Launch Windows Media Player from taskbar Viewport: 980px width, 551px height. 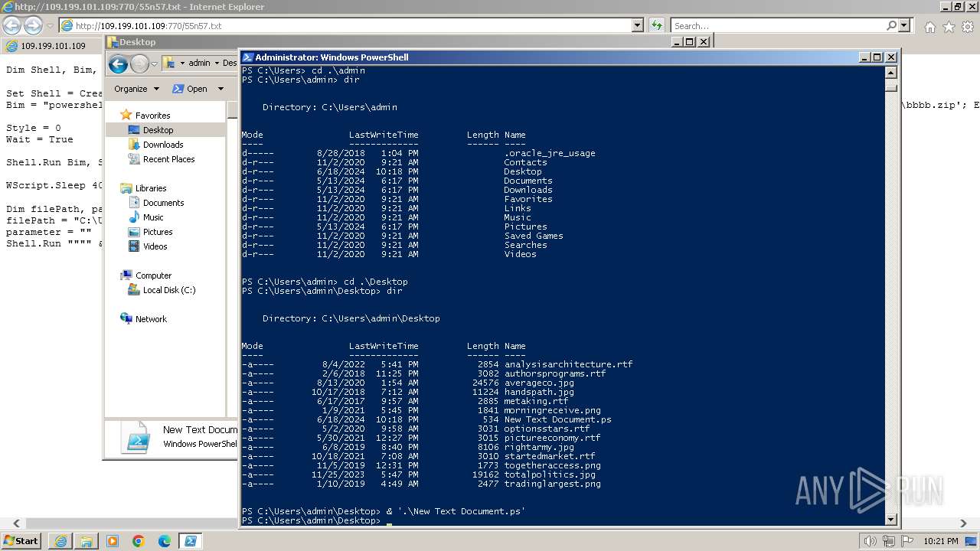(113, 541)
